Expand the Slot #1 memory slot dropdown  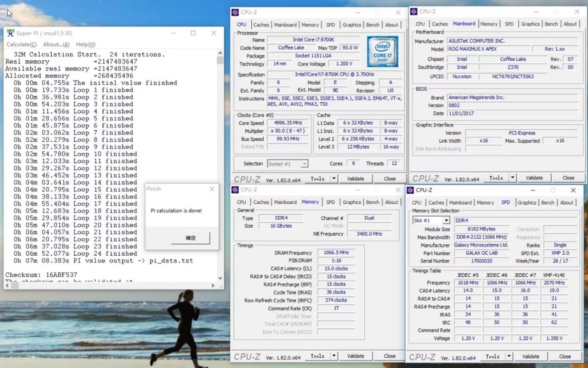446,220
